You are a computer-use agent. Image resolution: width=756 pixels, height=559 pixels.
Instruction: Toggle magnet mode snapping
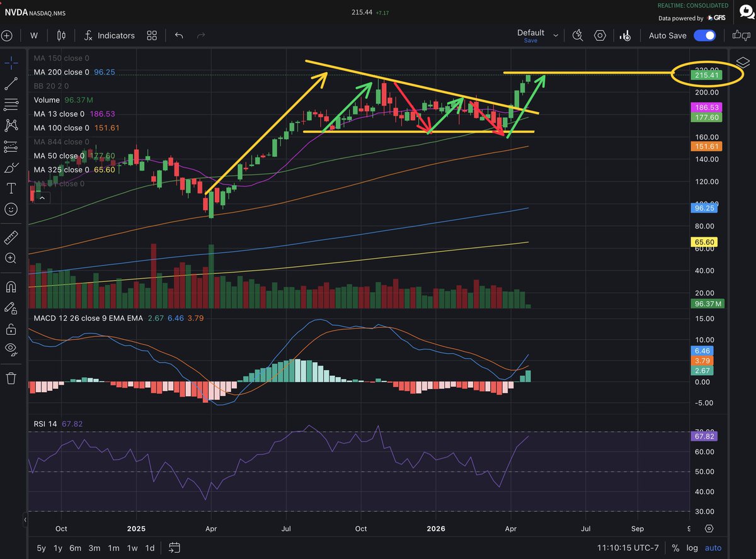[x=11, y=286]
